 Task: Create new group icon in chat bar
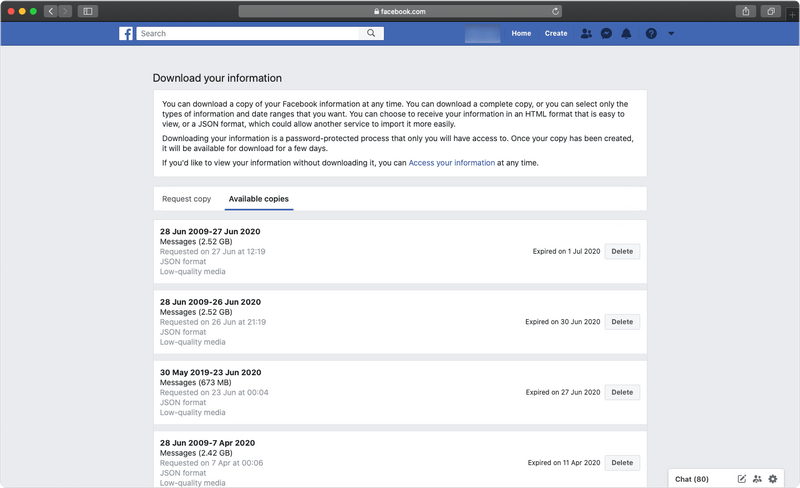click(x=757, y=479)
